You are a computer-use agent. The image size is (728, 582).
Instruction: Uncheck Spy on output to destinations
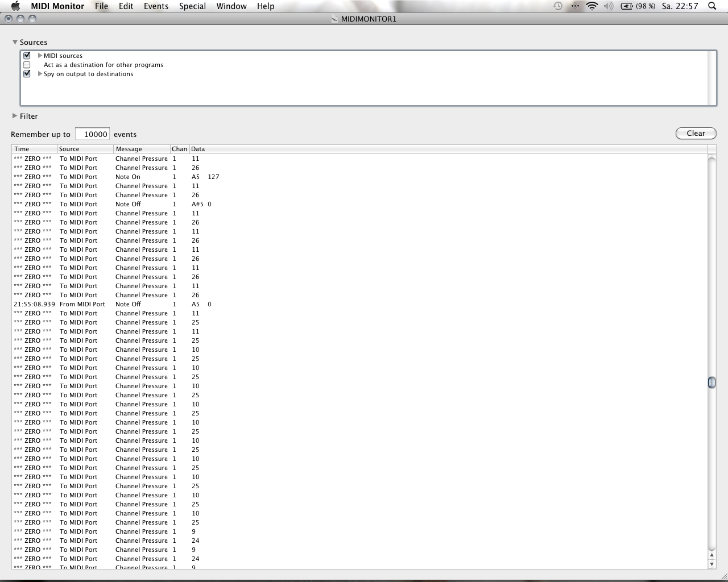coord(27,74)
